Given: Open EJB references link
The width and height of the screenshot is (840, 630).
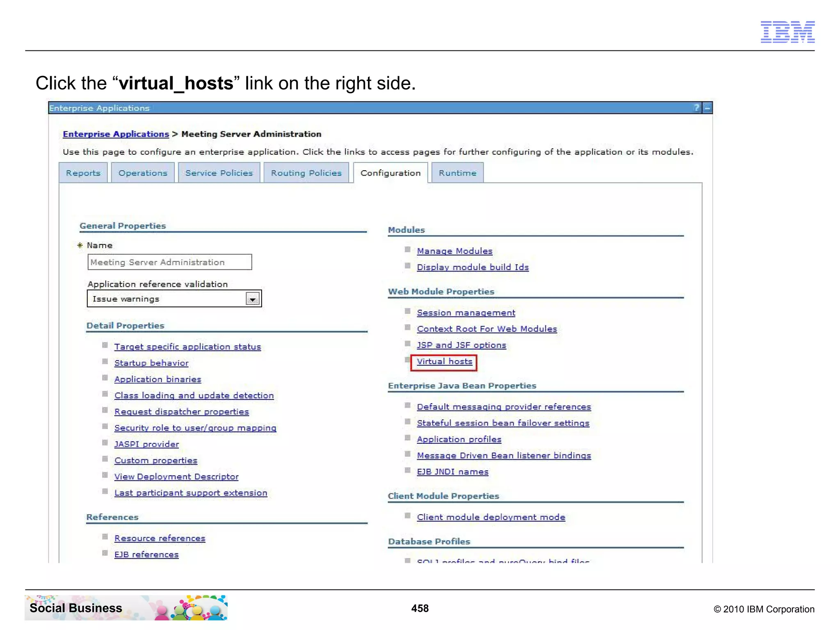Looking at the screenshot, I should [146, 555].
